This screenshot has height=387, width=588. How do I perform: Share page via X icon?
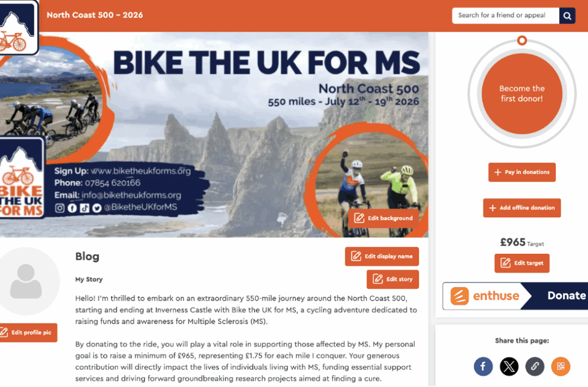coord(509,366)
